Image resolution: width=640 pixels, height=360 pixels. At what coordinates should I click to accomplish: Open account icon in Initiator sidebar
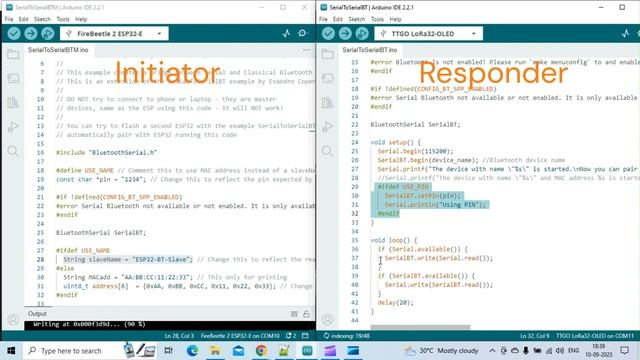pyautogui.click(x=13, y=320)
